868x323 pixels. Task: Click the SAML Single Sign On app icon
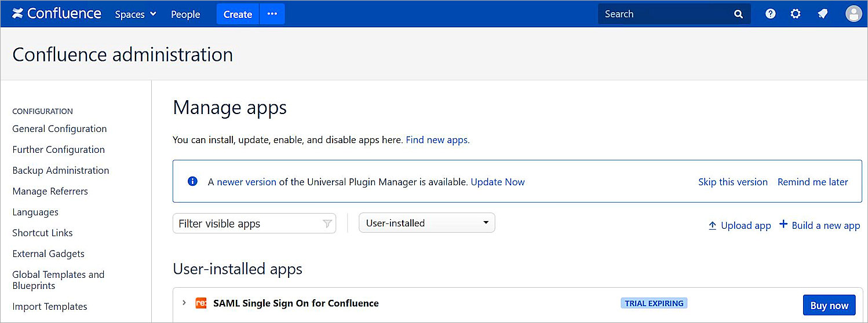[201, 303]
